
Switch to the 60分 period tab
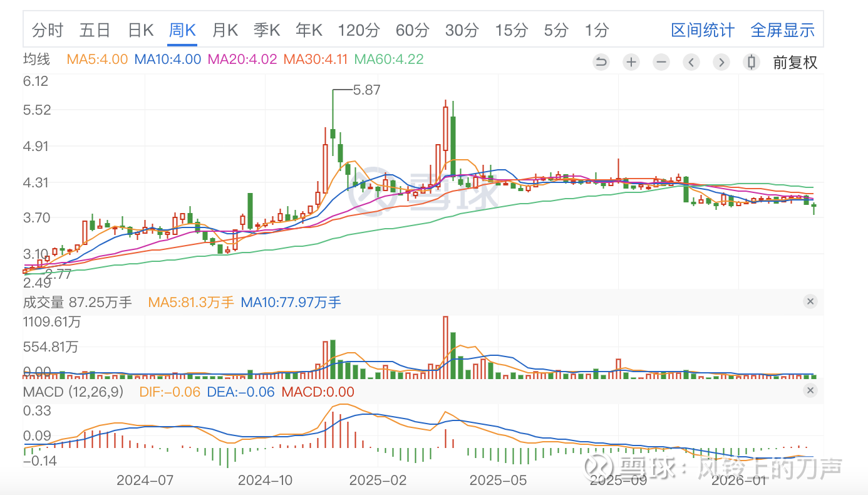pyautogui.click(x=413, y=30)
